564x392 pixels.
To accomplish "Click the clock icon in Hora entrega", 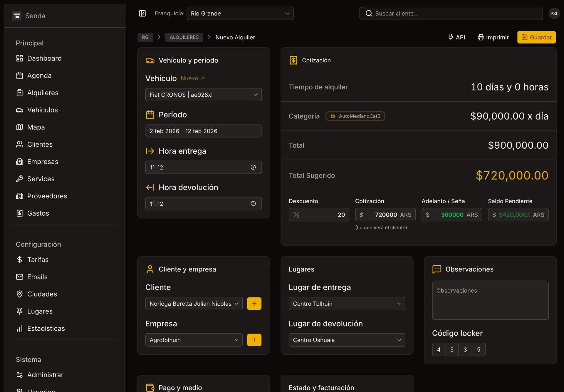I will [x=253, y=167].
